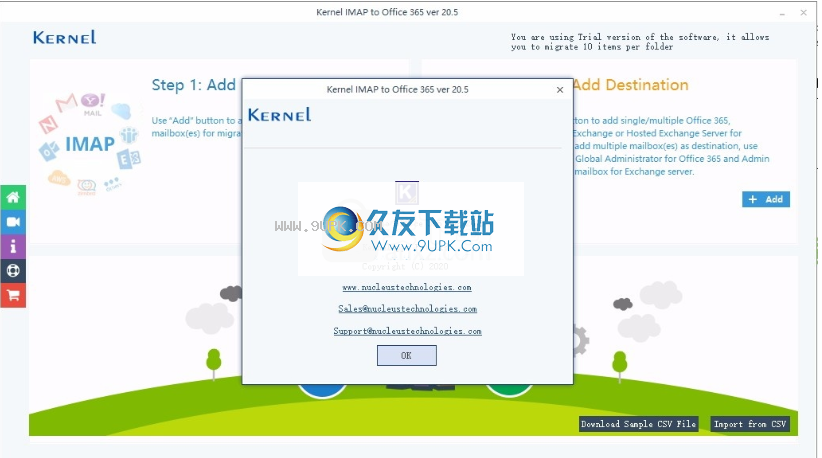Viewport: 822px width, 458px height.
Task: Open the info icon in sidebar
Action: point(13,246)
